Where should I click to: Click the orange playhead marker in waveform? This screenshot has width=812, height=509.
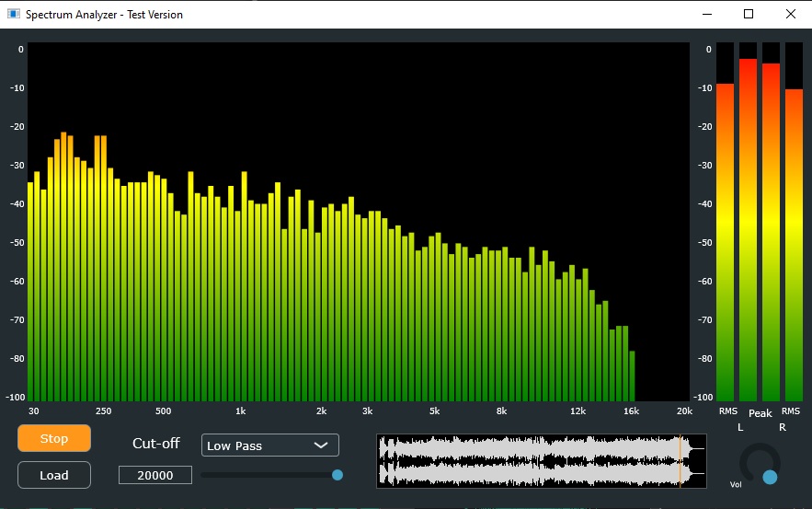coord(680,460)
